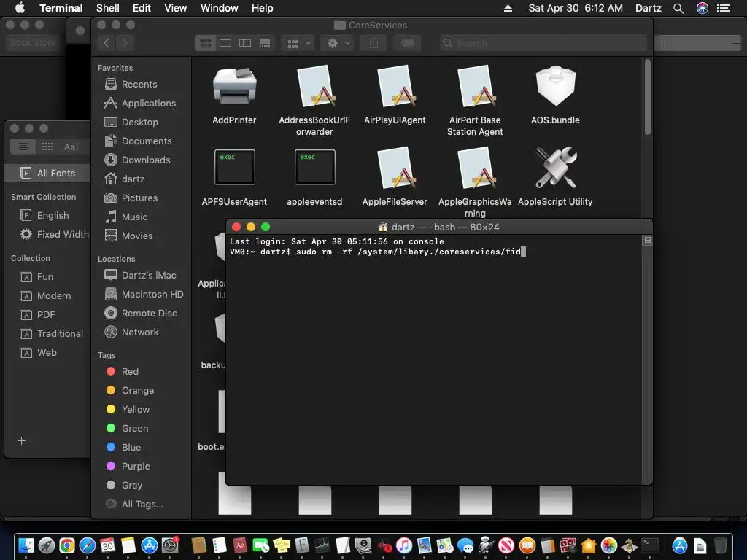Select AppleFileServer icon
Viewport: 747px width, 560px height.
pyautogui.click(x=395, y=168)
